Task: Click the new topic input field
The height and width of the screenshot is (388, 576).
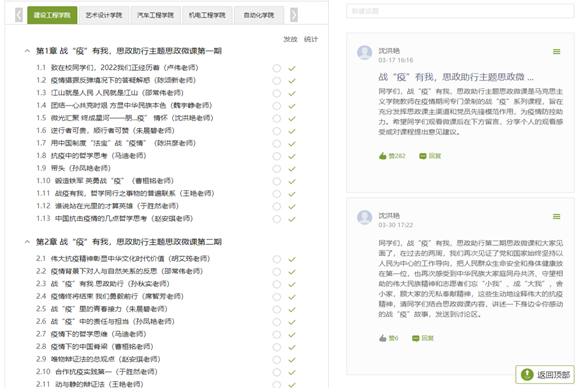Action: click(460, 11)
